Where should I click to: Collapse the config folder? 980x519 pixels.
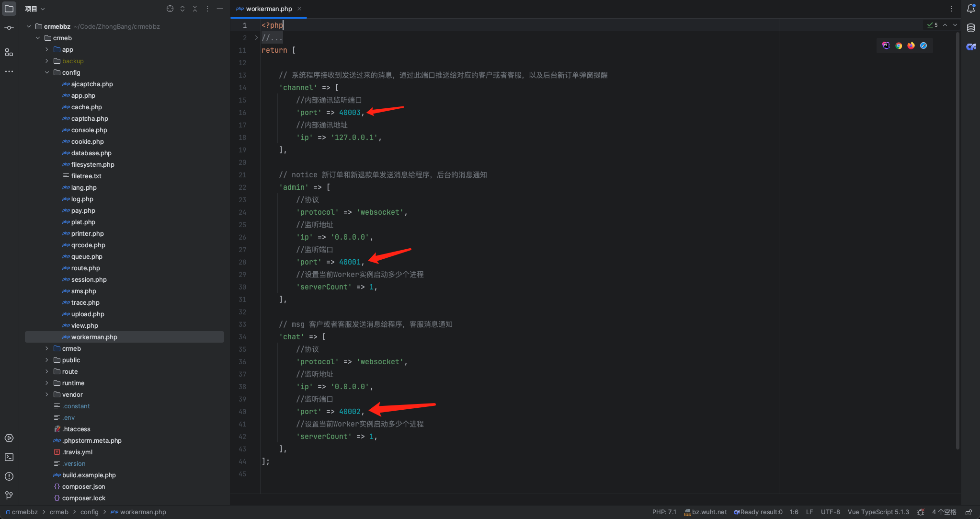(x=47, y=72)
